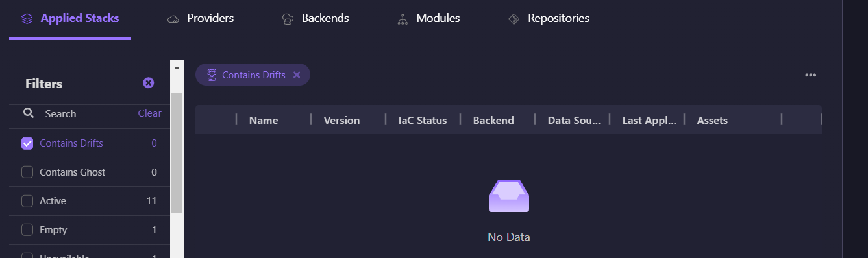
Task: Click the Modules hierarchy icon
Action: click(403, 19)
